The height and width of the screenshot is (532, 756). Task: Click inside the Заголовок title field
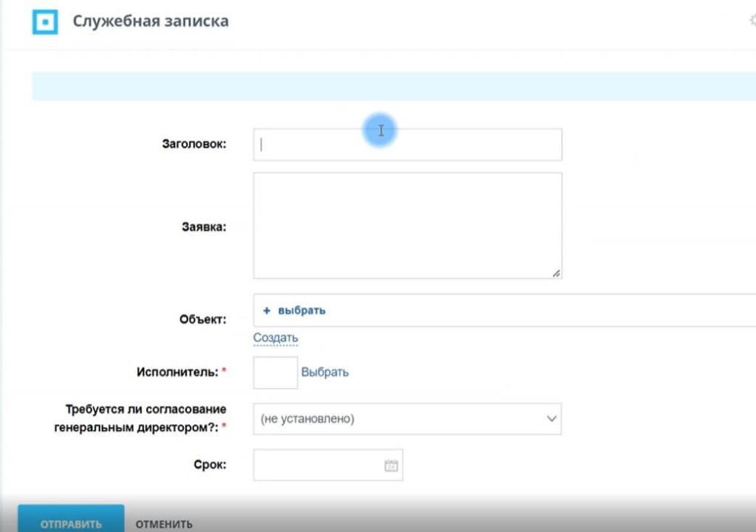pyautogui.click(x=407, y=144)
